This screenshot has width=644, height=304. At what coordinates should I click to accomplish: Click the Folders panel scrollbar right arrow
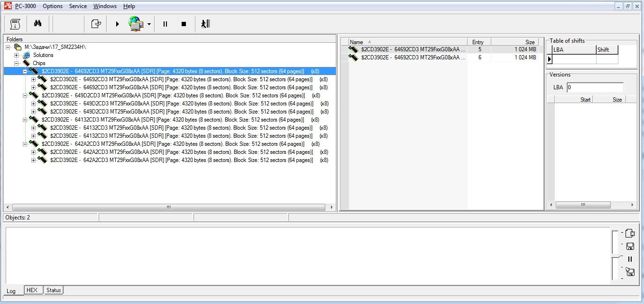point(332,208)
